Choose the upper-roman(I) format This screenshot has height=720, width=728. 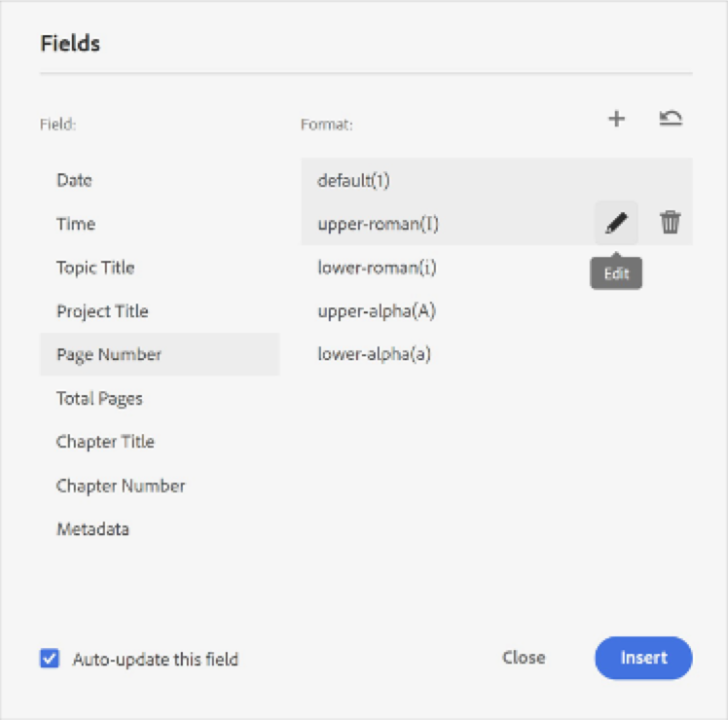[x=378, y=224]
